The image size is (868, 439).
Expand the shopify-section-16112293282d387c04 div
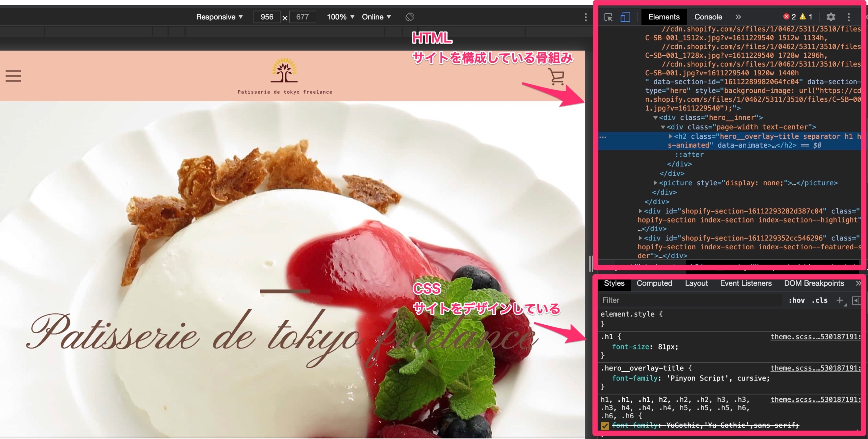640,211
